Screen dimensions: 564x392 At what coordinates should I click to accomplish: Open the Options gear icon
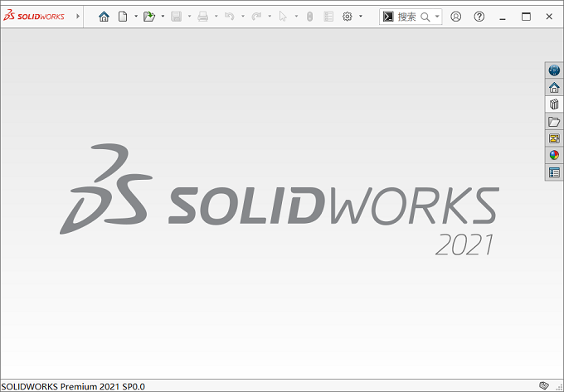347,17
